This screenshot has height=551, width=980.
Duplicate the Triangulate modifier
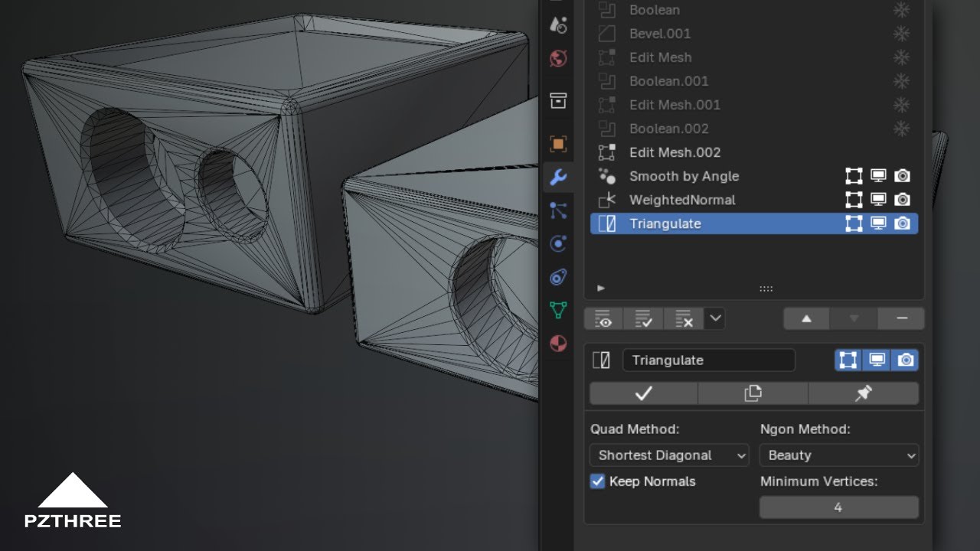(x=753, y=393)
